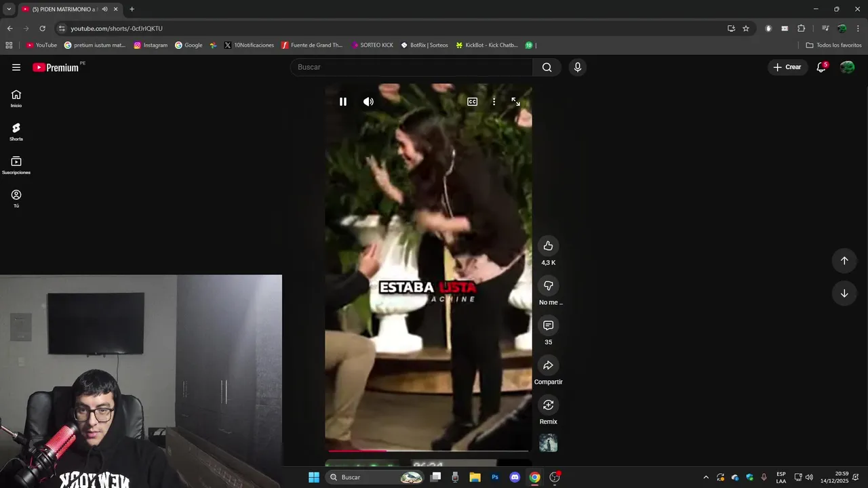Open Chrome media control button
868x488 pixels.
825,28
